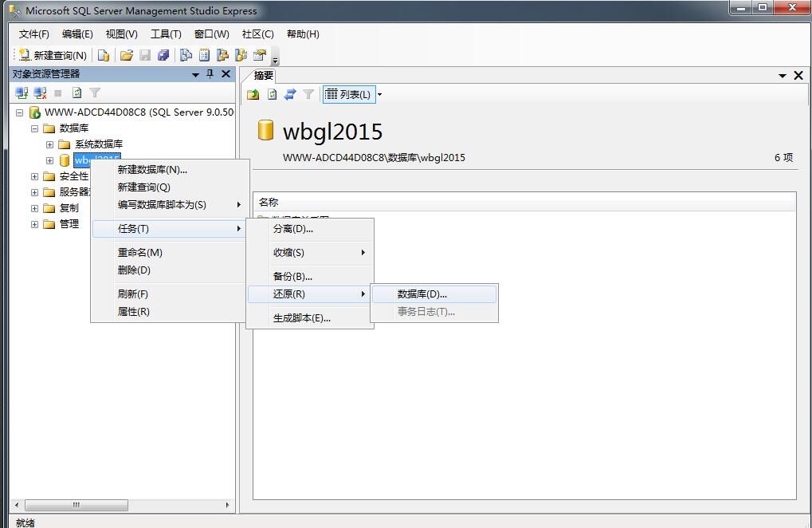Image resolution: width=812 pixels, height=528 pixels.
Task: Click the Filter funnel in Object Explorer toolbar
Action: pos(94,93)
